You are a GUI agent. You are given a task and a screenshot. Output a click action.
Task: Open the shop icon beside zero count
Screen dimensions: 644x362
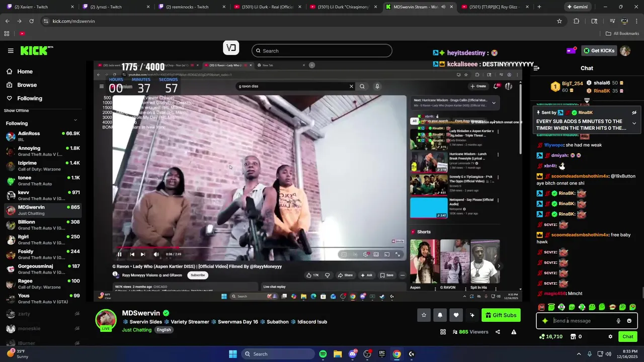[x=573, y=337]
